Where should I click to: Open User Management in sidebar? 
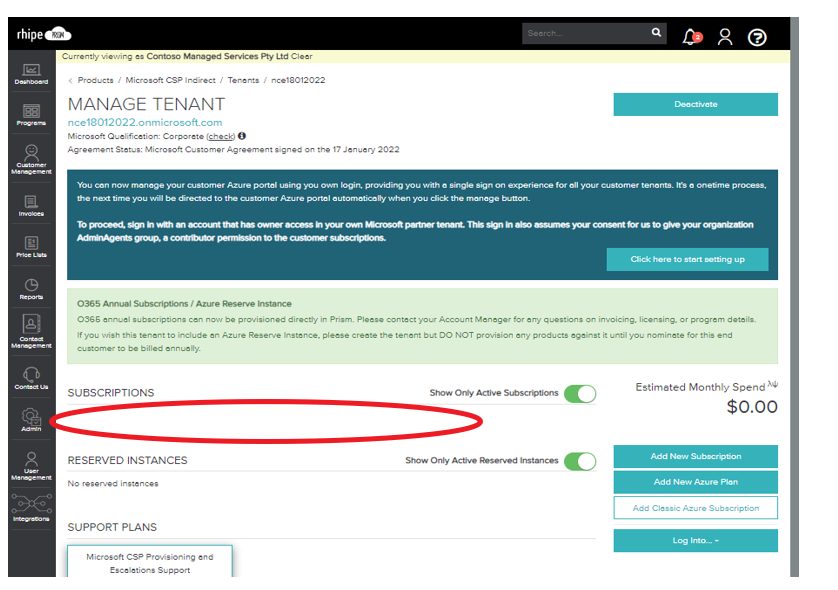click(32, 466)
